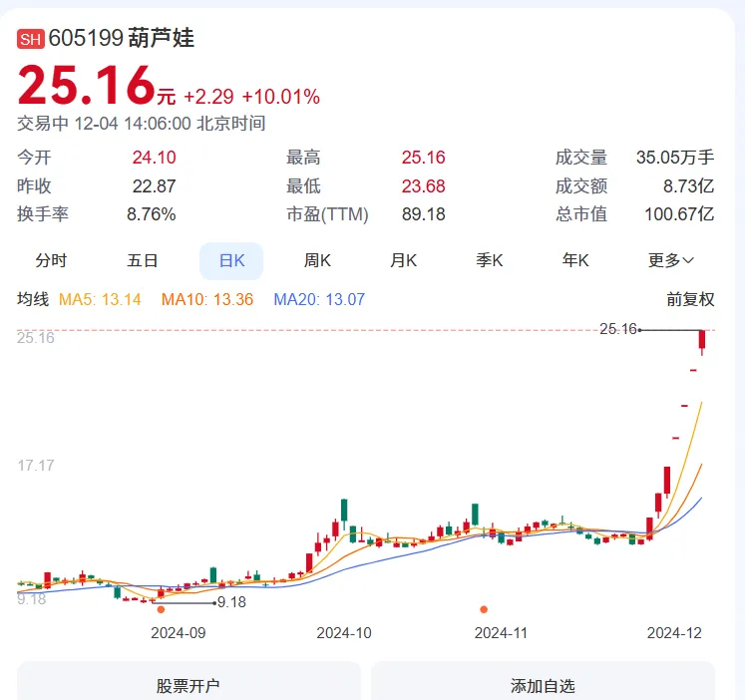Click the MA5 moving average label
Screen dimensions: 745x700
tap(100, 299)
